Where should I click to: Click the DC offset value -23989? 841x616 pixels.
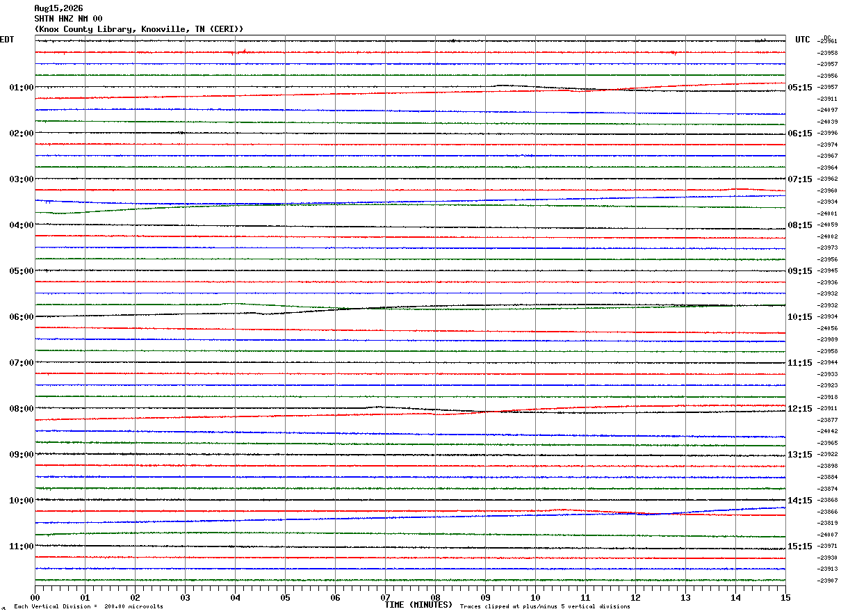[828, 340]
